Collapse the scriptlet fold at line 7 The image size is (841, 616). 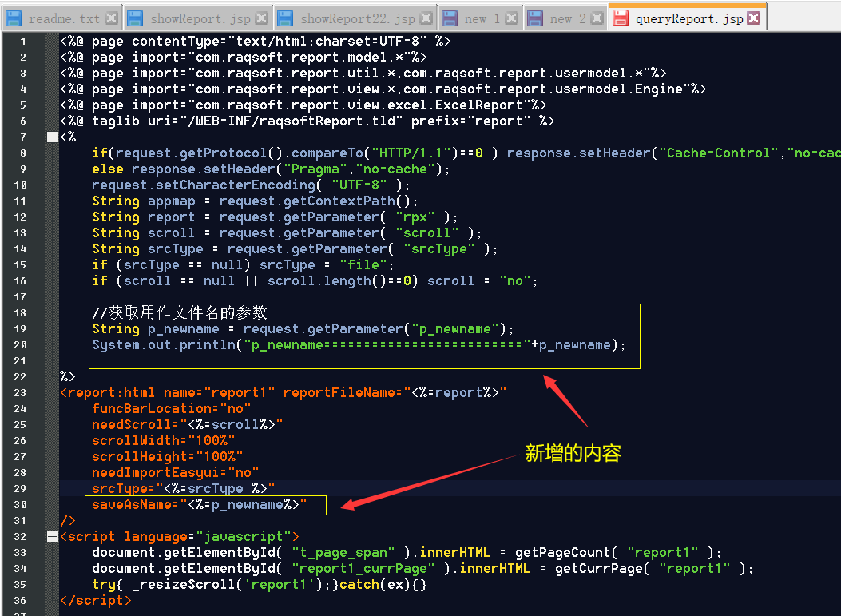point(52,137)
